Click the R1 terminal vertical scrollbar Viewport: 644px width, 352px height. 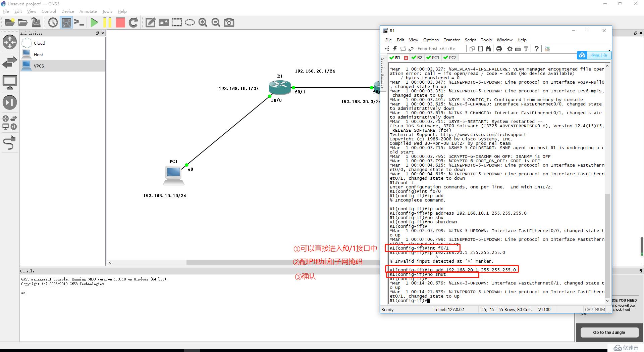[x=607, y=245]
